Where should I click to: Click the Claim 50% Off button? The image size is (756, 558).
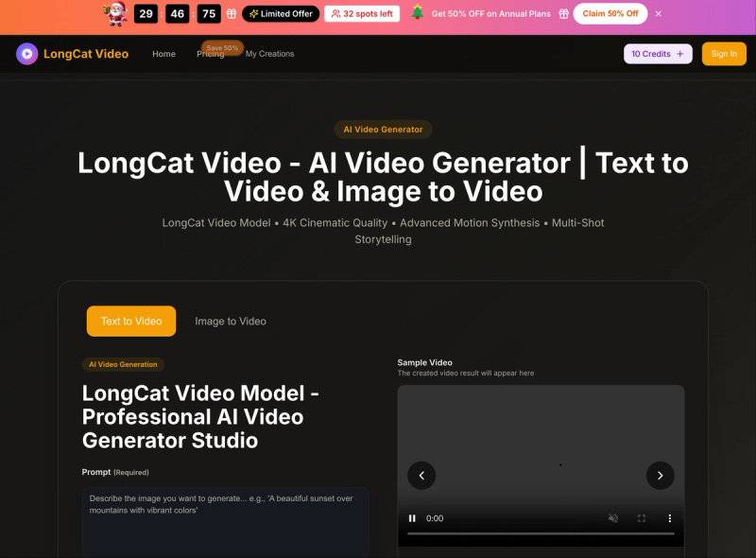click(x=610, y=13)
